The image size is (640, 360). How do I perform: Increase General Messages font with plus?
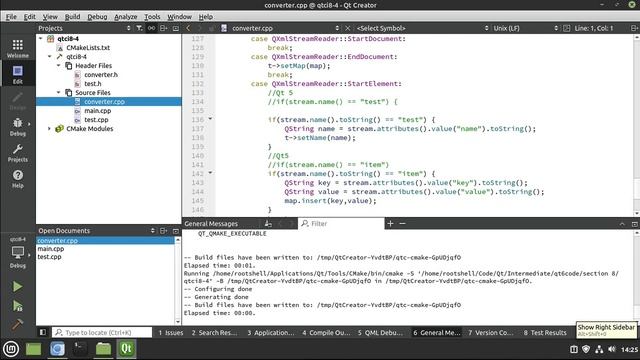[390, 223]
